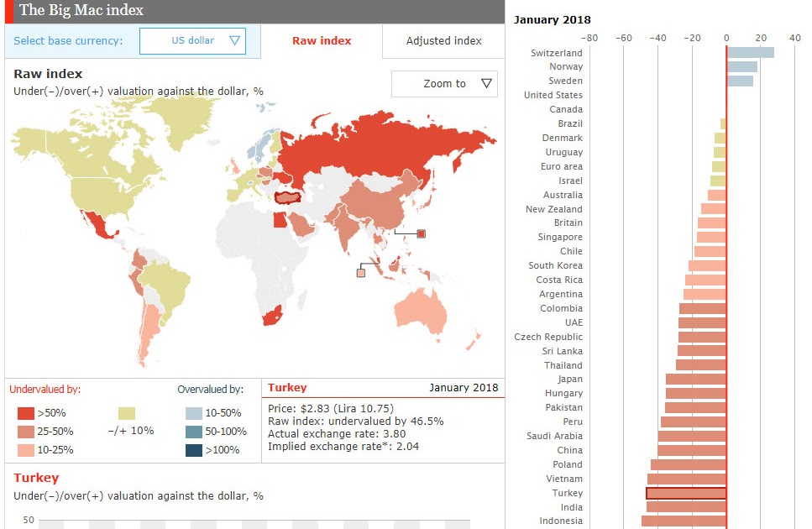Click the -/+ 10% yellow legend swatch
This screenshot has height=529, width=812.
tap(127, 413)
